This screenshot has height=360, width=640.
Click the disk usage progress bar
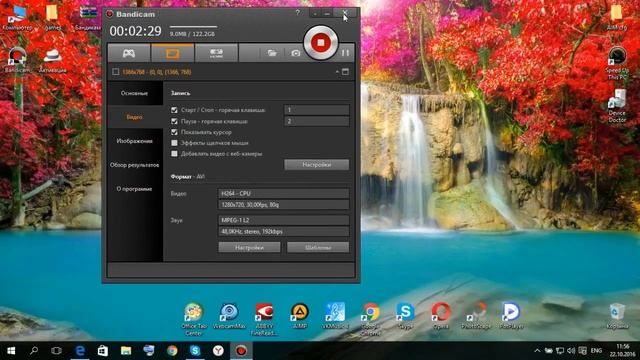pos(193,27)
